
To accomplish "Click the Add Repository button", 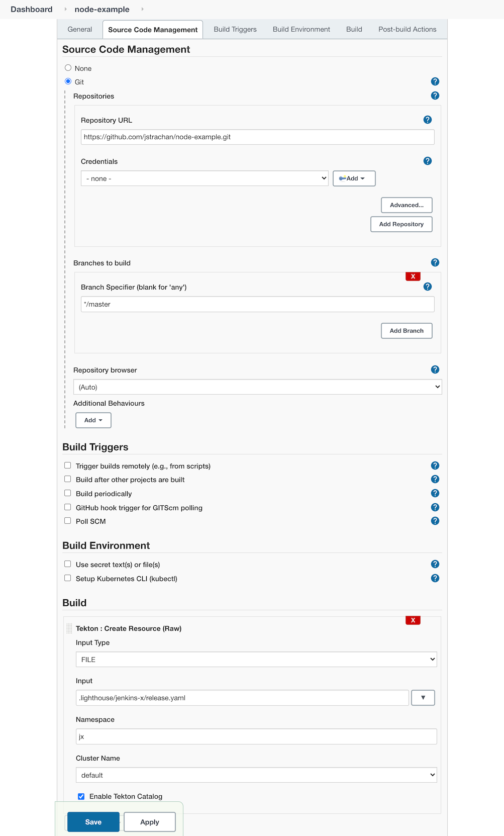I will tap(401, 224).
